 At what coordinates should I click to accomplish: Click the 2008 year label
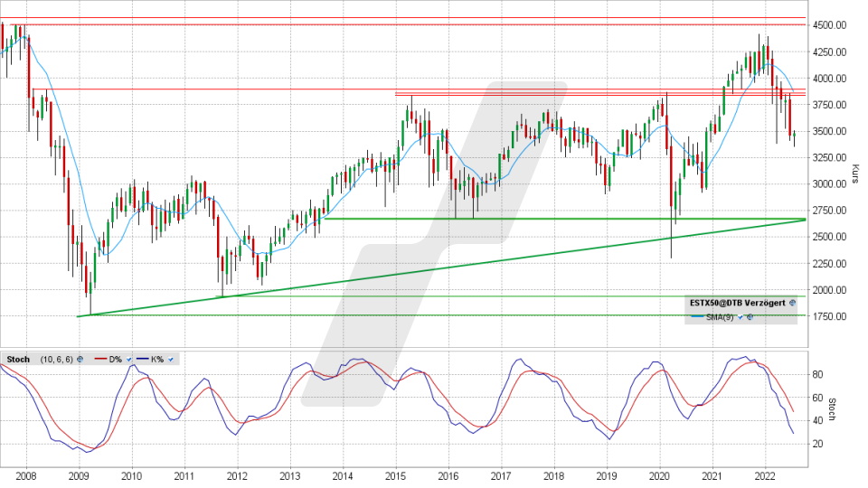pos(26,475)
